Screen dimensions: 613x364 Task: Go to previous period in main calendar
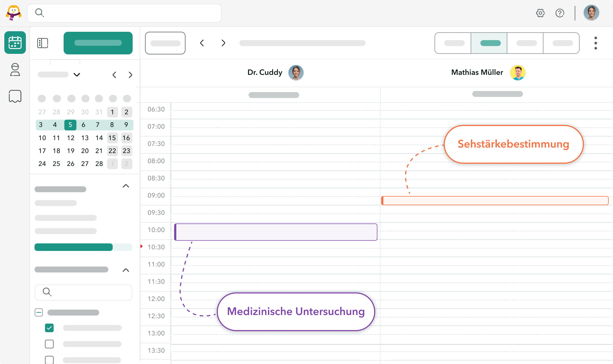point(202,43)
